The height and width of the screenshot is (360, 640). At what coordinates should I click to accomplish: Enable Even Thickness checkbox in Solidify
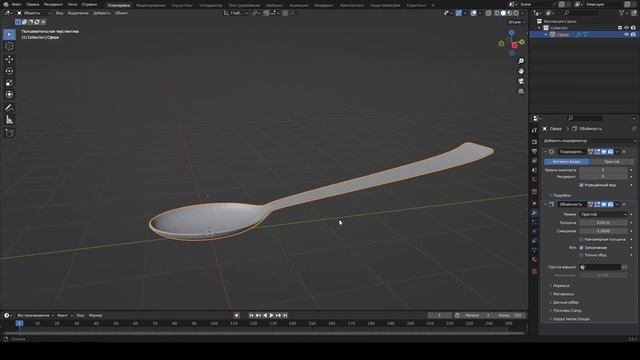(581, 239)
